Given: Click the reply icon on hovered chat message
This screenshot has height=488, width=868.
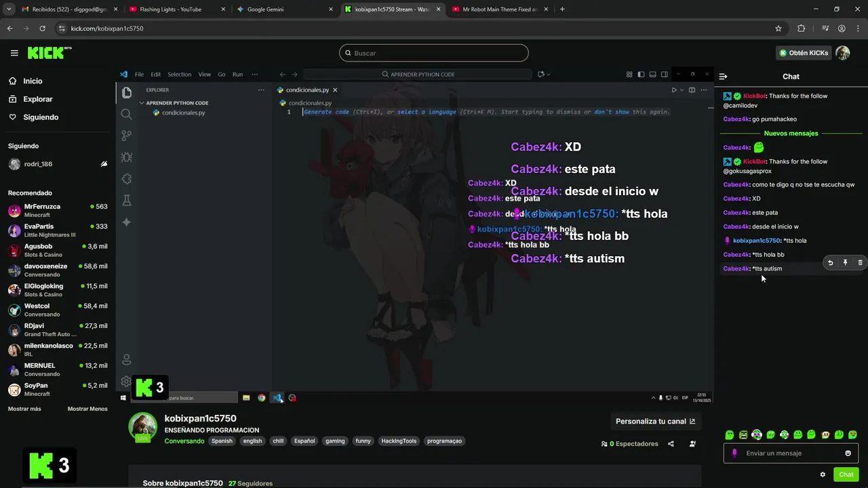Looking at the screenshot, I should pyautogui.click(x=830, y=262).
